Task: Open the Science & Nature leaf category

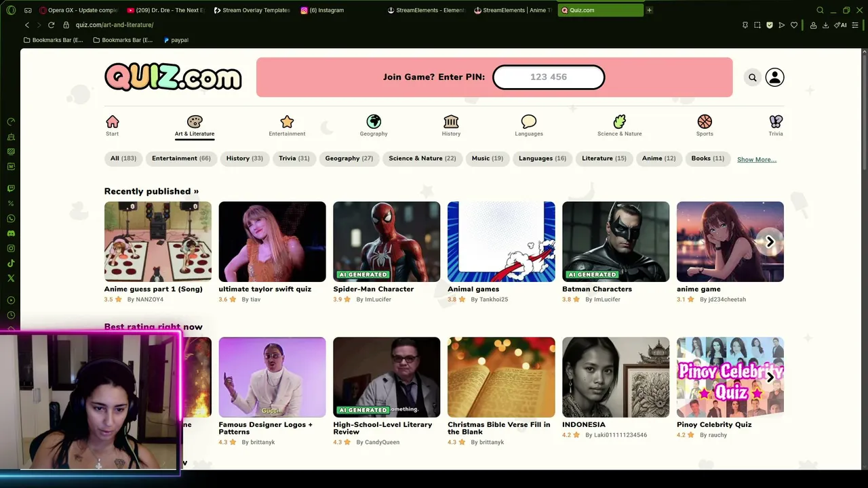Action: [x=619, y=125]
